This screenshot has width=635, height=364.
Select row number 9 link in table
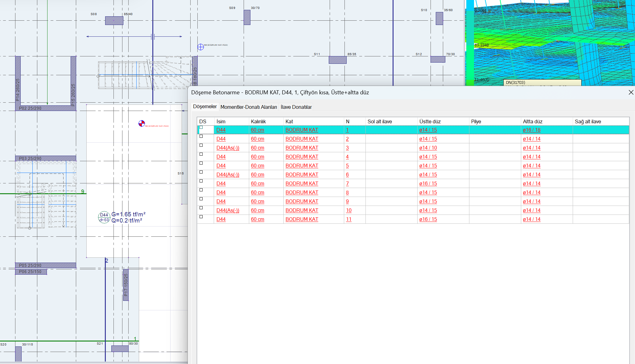coord(347,202)
